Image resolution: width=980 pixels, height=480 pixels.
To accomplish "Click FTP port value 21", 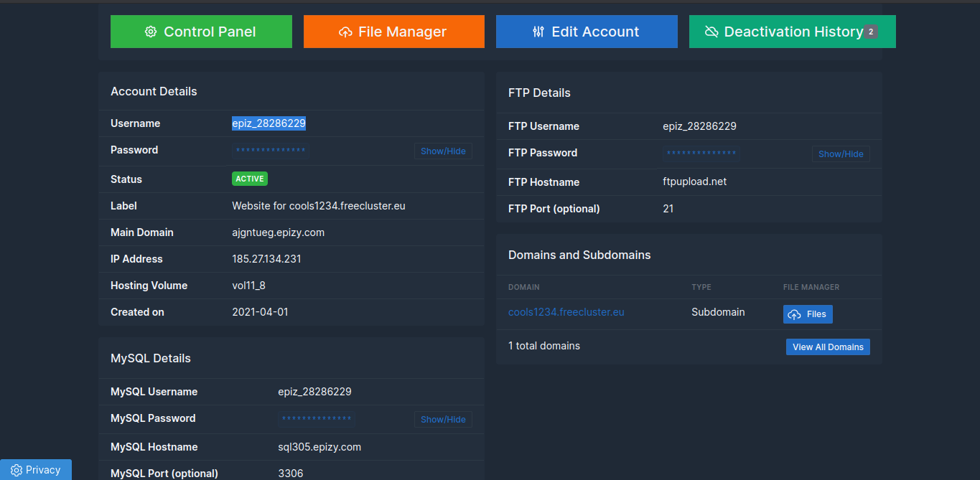I will (668, 209).
